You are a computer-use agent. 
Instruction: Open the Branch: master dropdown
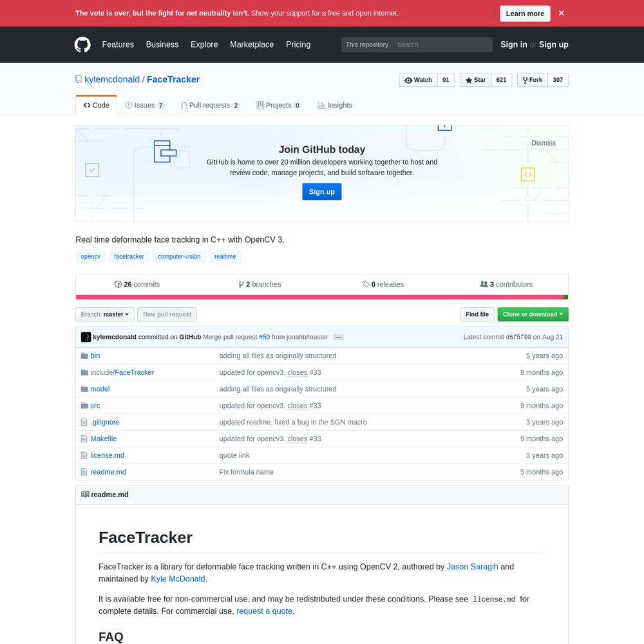(x=105, y=314)
